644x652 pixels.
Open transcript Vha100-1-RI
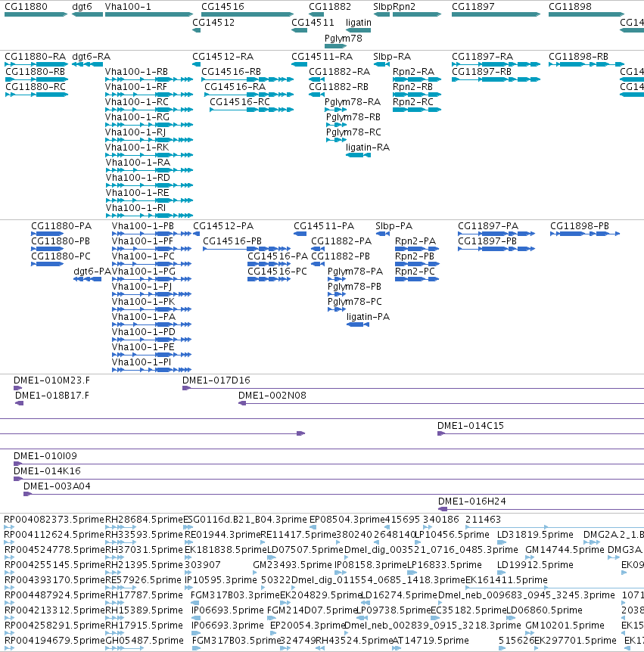click(x=135, y=208)
